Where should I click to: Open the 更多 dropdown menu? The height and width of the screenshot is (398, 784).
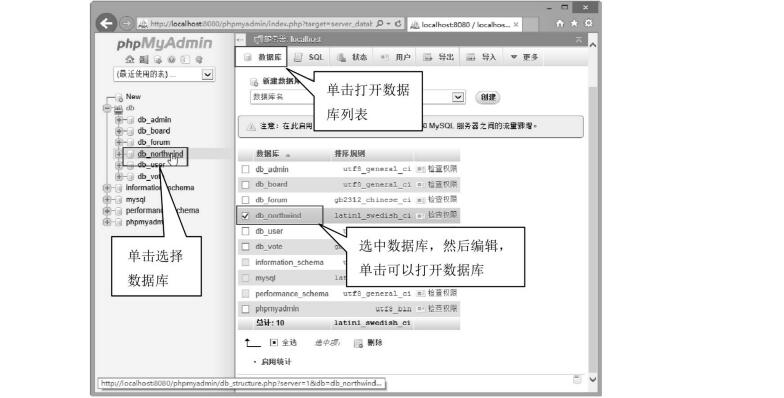pos(524,58)
